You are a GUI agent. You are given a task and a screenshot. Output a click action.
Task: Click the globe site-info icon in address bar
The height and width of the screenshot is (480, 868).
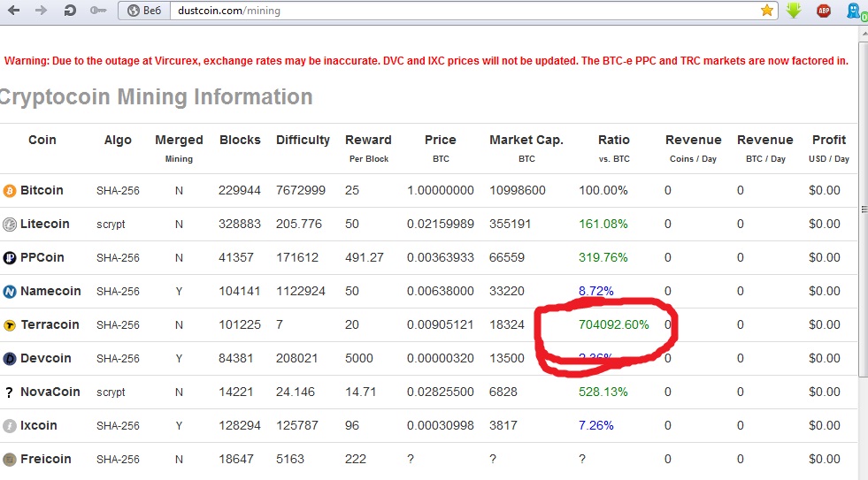[133, 11]
